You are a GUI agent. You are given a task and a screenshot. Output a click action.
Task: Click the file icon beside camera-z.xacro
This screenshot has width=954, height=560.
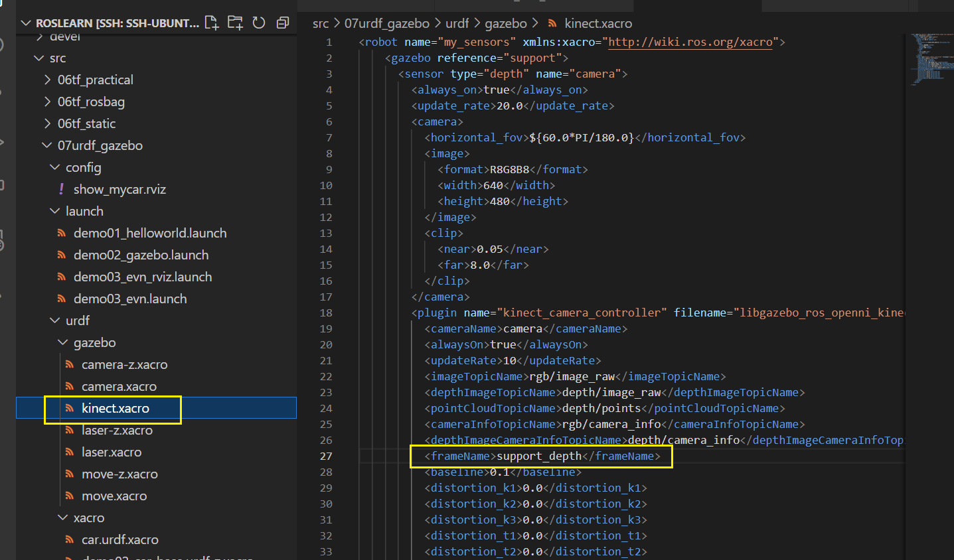click(70, 364)
